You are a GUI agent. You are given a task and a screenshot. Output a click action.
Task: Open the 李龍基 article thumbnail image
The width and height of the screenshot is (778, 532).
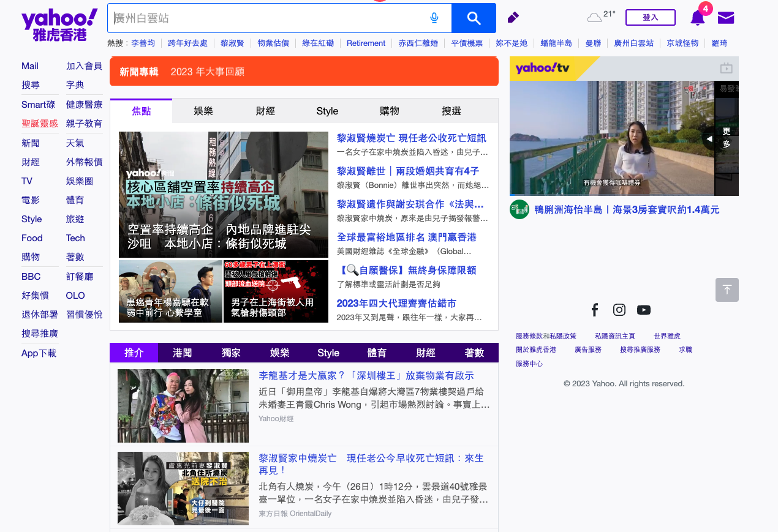coord(183,405)
